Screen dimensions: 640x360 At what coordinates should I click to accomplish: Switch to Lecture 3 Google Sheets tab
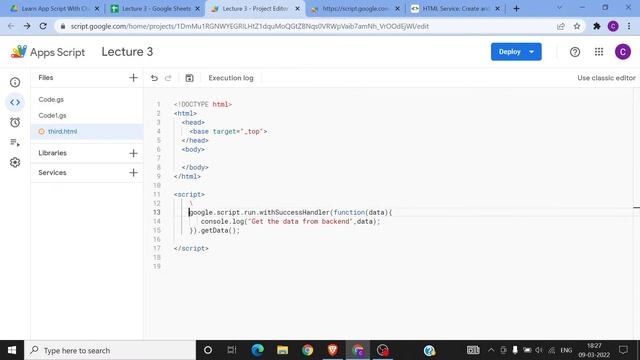[156, 8]
